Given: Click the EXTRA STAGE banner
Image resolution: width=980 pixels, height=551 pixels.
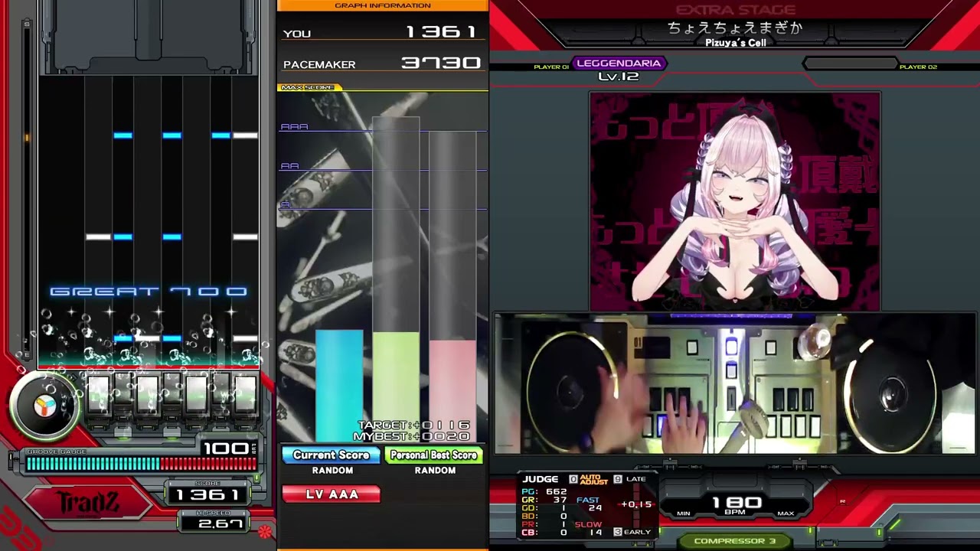Looking at the screenshot, I should tap(735, 10).
